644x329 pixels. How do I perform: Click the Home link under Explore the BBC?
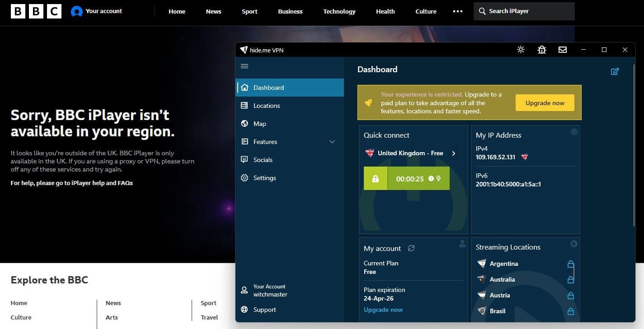[x=19, y=303]
